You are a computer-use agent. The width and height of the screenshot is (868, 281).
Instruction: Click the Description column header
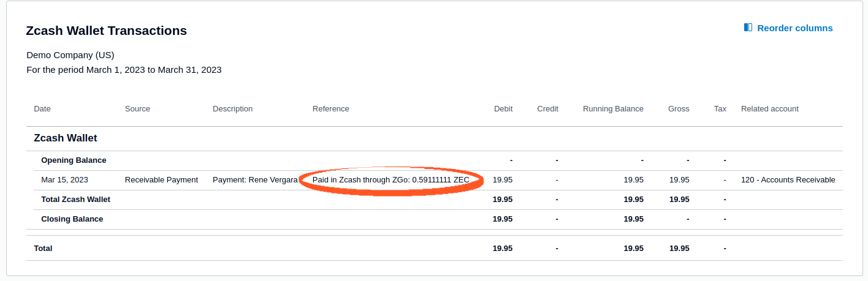[x=232, y=109]
